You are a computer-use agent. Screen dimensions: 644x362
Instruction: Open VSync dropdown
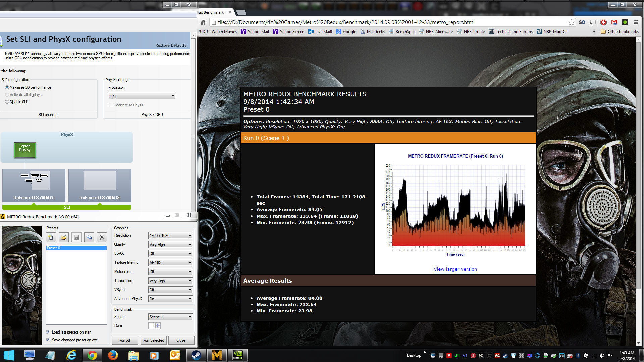coord(170,290)
